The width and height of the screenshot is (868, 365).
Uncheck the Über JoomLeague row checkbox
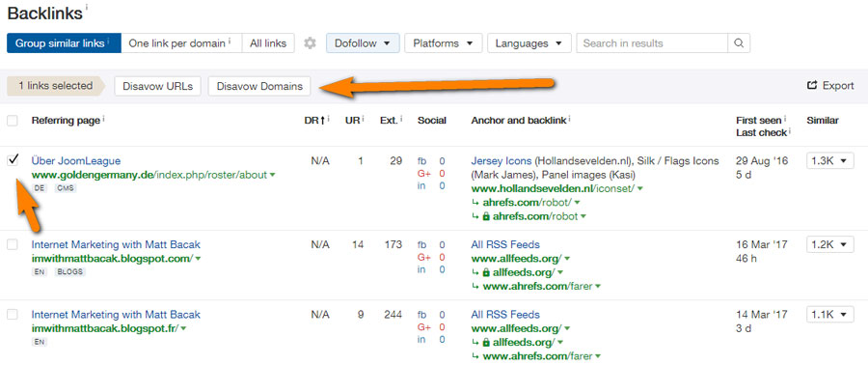pyautogui.click(x=13, y=160)
